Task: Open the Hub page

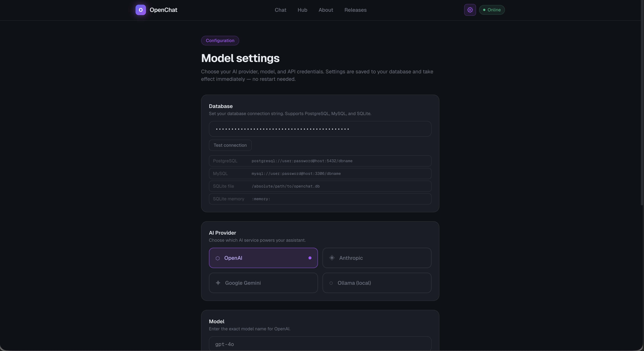Action: tap(302, 10)
